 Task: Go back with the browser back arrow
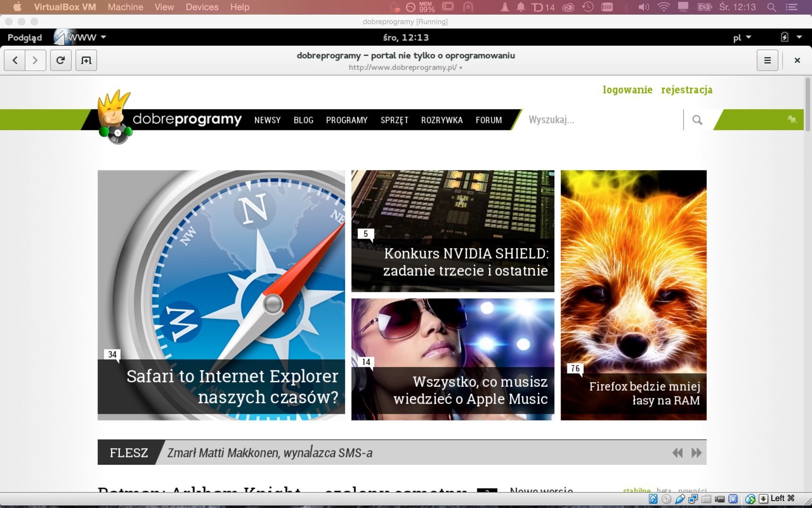point(15,60)
